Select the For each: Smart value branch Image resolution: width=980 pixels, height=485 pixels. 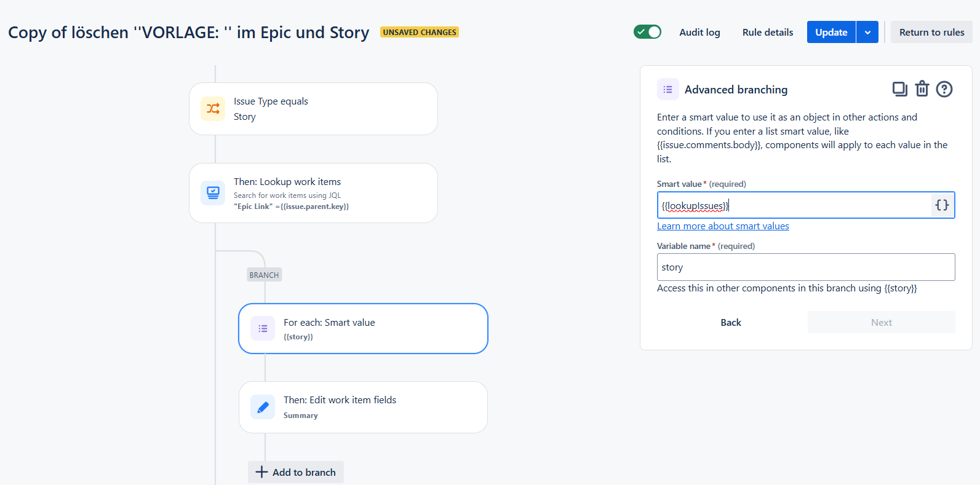pos(363,328)
